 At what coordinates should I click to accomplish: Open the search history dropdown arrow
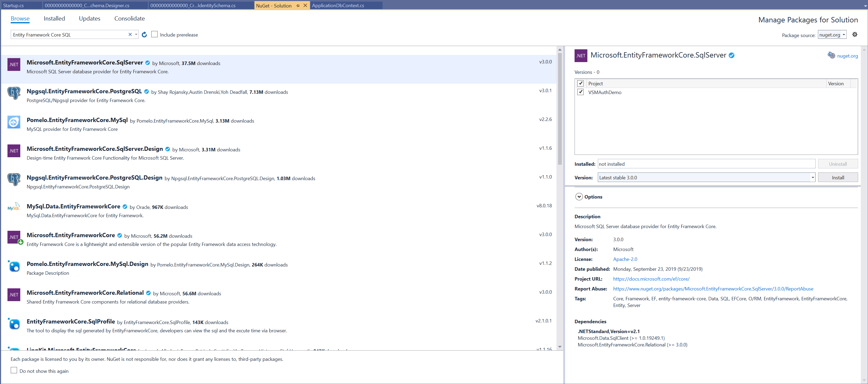tap(136, 34)
